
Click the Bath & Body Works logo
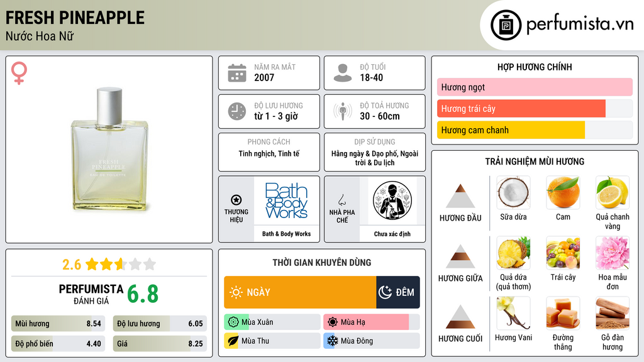click(x=286, y=200)
